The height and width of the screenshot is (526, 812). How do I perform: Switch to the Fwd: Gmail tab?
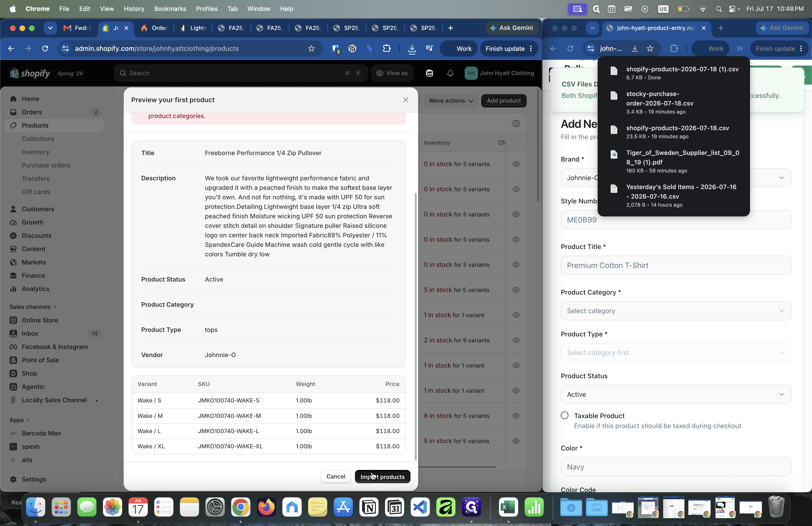[x=77, y=28]
